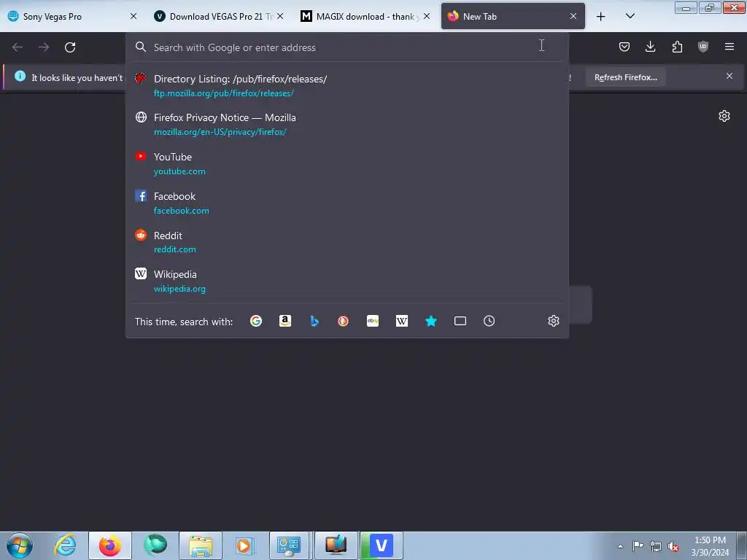Screen dimensions: 747x560
Task: Close the New Tab tab
Action: (x=573, y=16)
